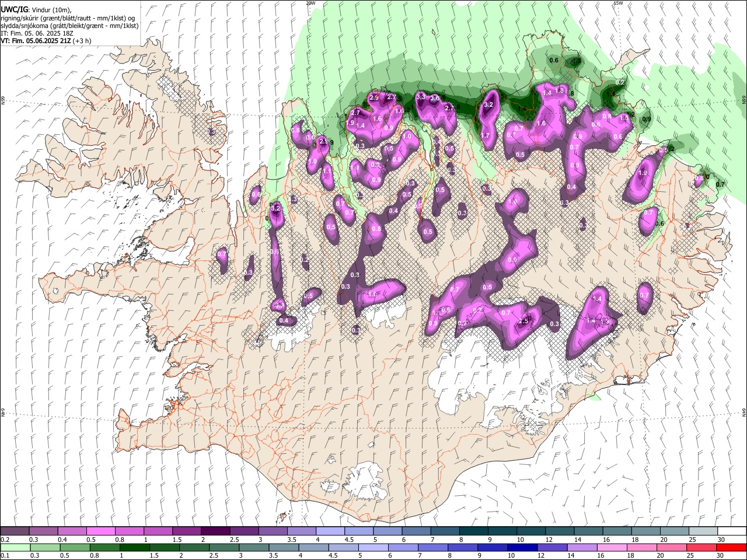Click upper legend pale gray swatch between 25 and 30
The image size is (747, 560).
pos(703,531)
